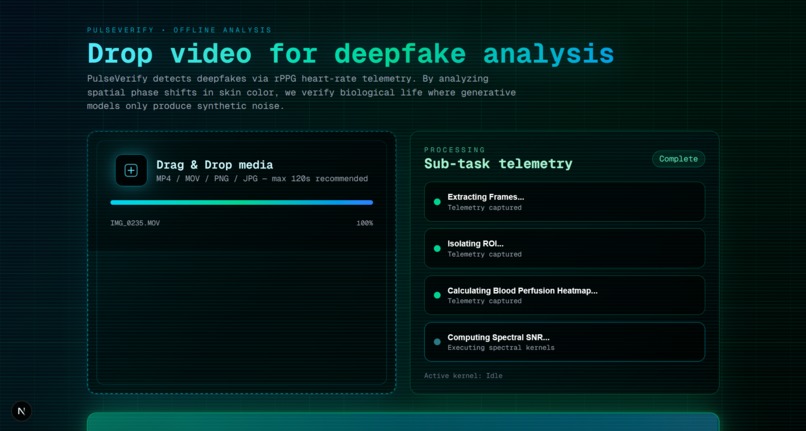Click the IMG_0235.MOV file name
The width and height of the screenshot is (806, 431).
(135, 223)
